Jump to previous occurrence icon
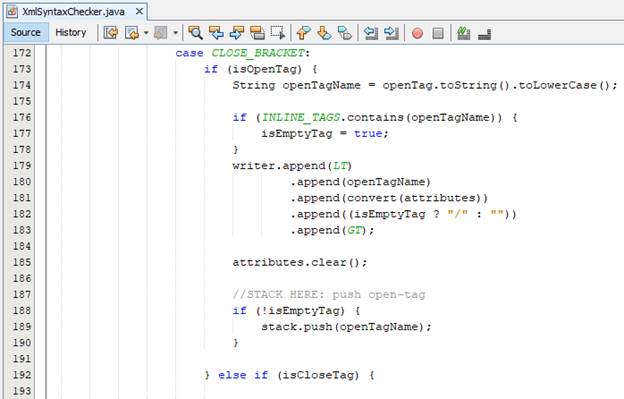 (x=216, y=33)
